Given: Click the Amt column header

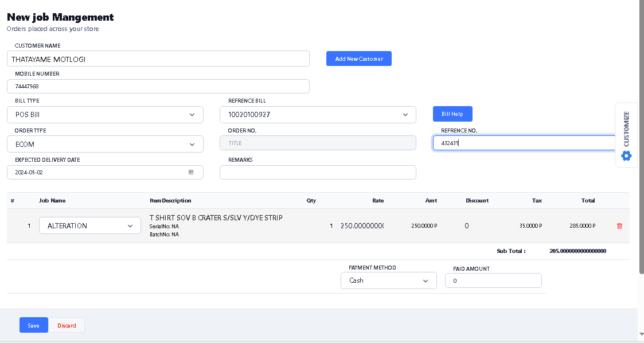Looking at the screenshot, I should click(431, 200).
